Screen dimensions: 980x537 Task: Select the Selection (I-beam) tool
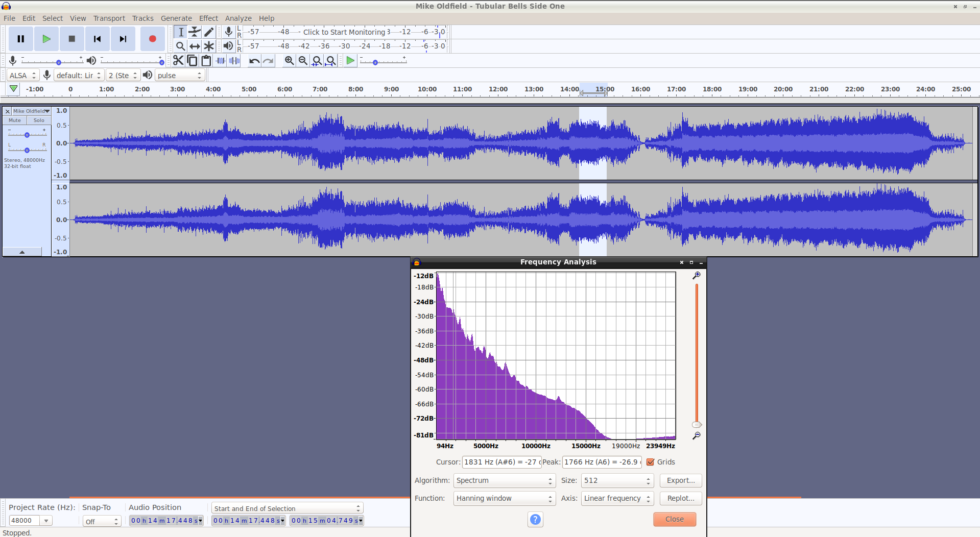pos(180,32)
